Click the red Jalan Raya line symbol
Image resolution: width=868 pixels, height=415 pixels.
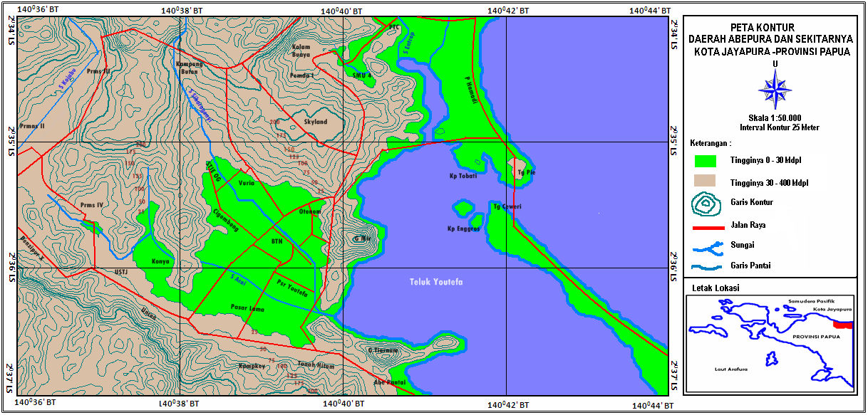(707, 227)
